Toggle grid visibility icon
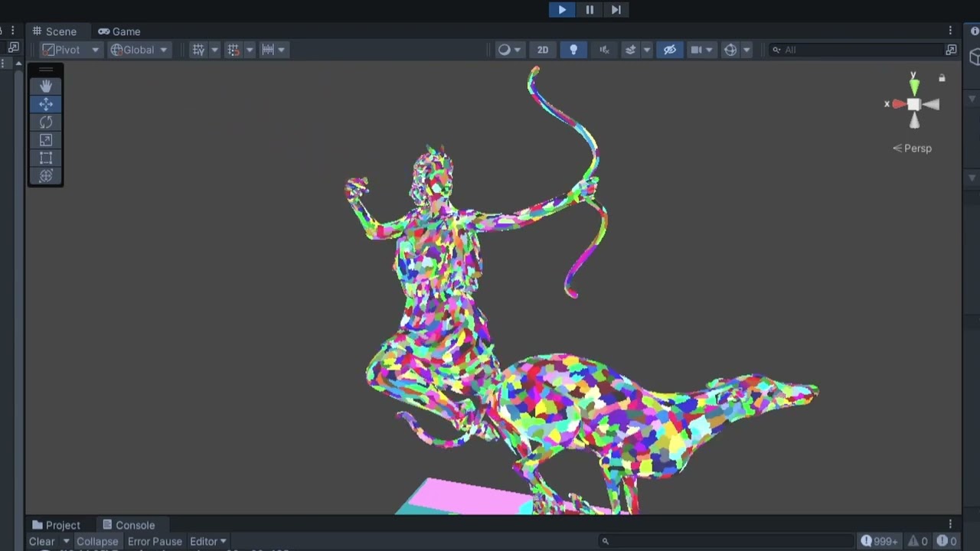The width and height of the screenshot is (980, 551). [x=199, y=50]
